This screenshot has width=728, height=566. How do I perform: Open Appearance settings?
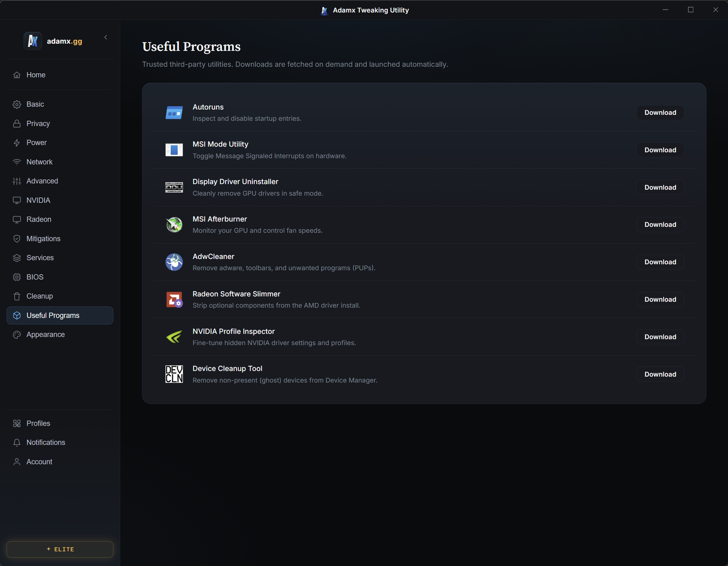60,335
